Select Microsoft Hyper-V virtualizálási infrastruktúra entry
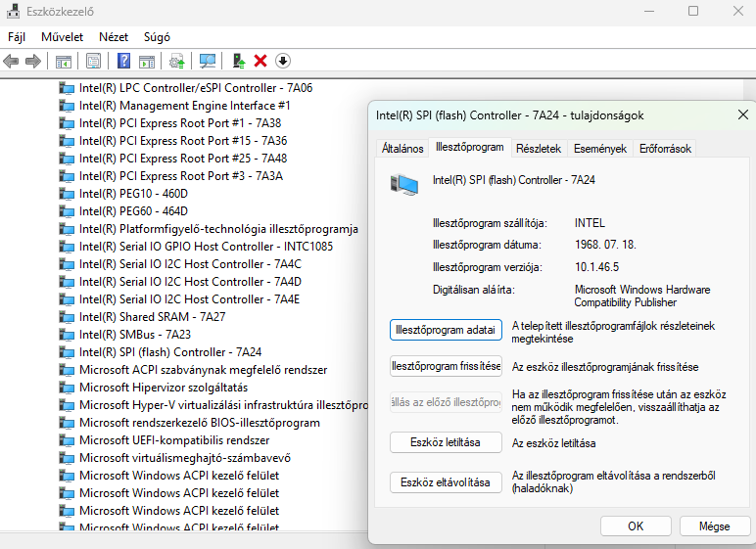756x549 pixels. (x=223, y=405)
